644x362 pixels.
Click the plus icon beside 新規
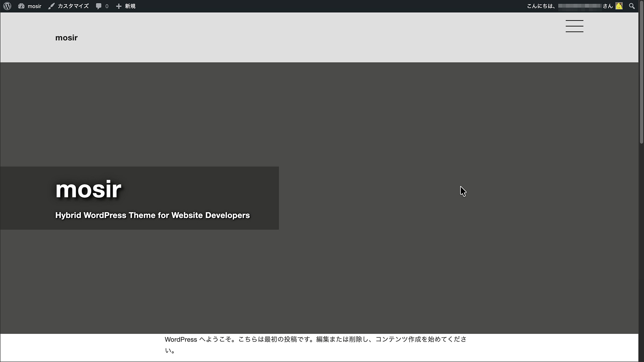click(x=118, y=6)
